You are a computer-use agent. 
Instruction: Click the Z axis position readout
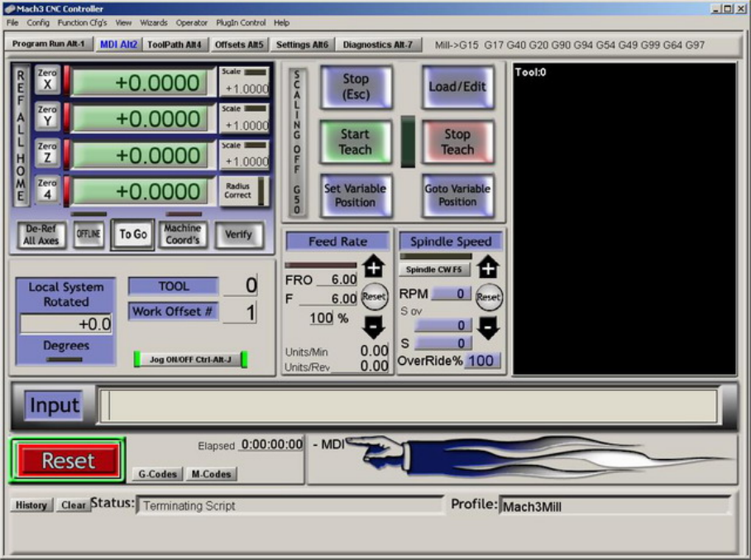pyautogui.click(x=140, y=156)
